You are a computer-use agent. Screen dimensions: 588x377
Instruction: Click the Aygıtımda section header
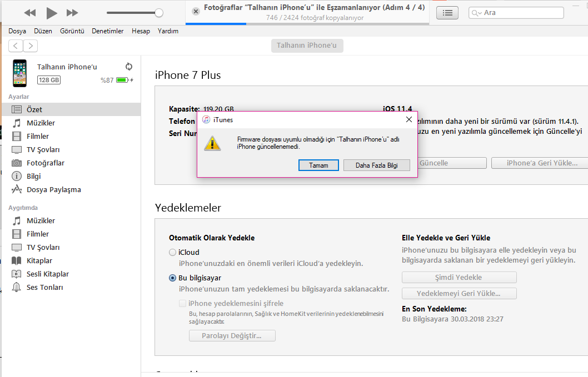point(23,208)
